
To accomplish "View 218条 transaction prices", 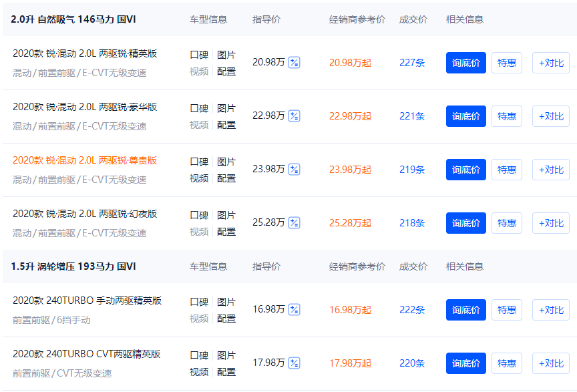I will pyautogui.click(x=412, y=223).
